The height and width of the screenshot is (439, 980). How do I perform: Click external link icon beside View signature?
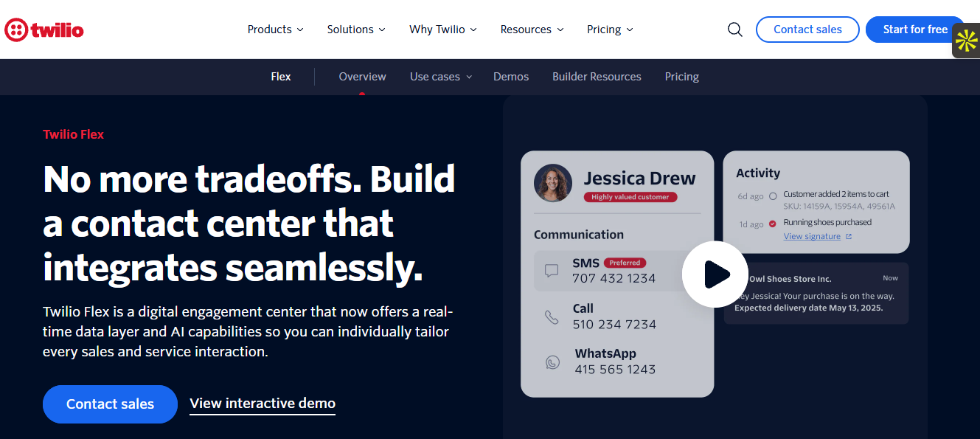pyautogui.click(x=849, y=237)
